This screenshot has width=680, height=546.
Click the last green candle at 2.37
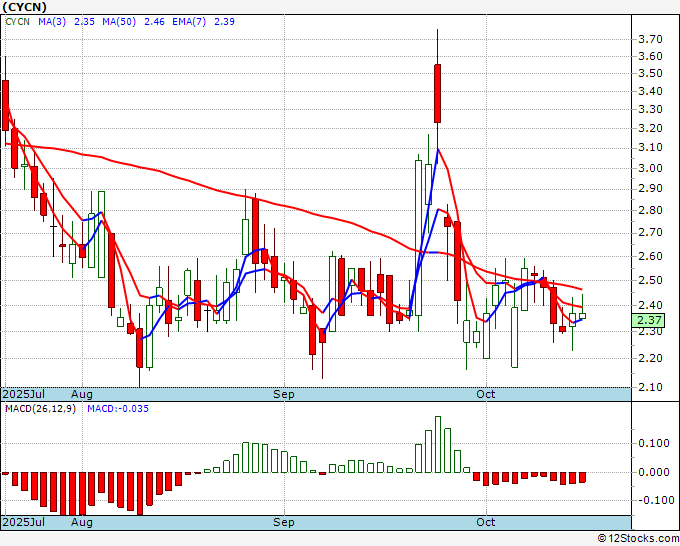point(582,316)
